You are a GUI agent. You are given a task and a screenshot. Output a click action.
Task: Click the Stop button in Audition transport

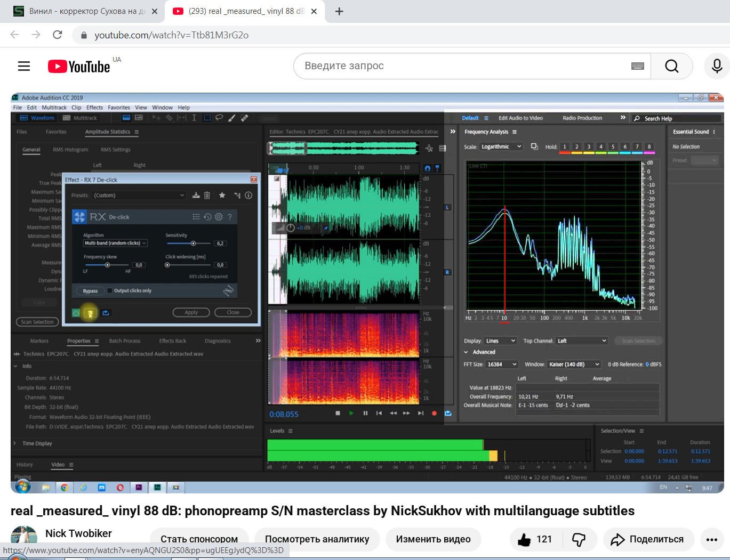tap(338, 413)
